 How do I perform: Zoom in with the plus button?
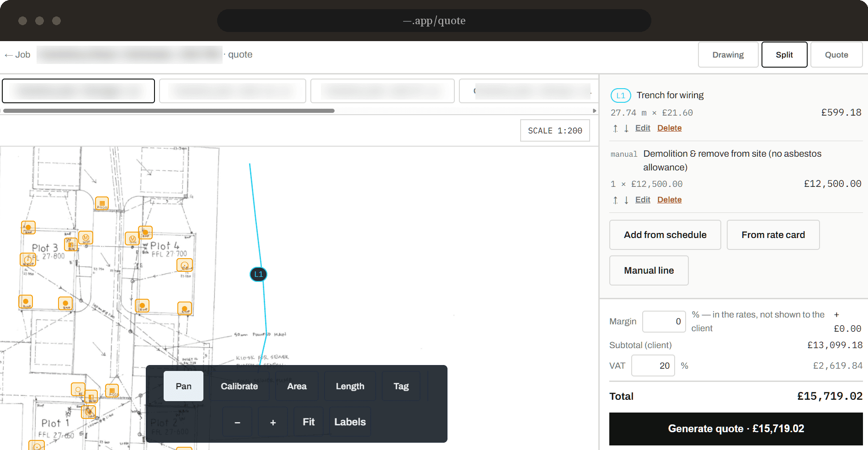(x=273, y=422)
